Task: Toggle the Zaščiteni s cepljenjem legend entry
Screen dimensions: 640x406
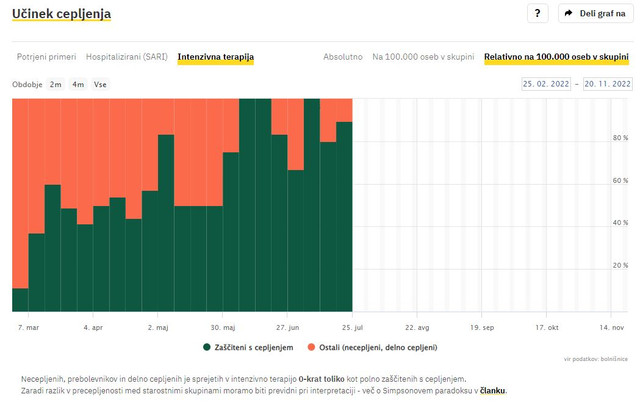Action: click(248, 347)
